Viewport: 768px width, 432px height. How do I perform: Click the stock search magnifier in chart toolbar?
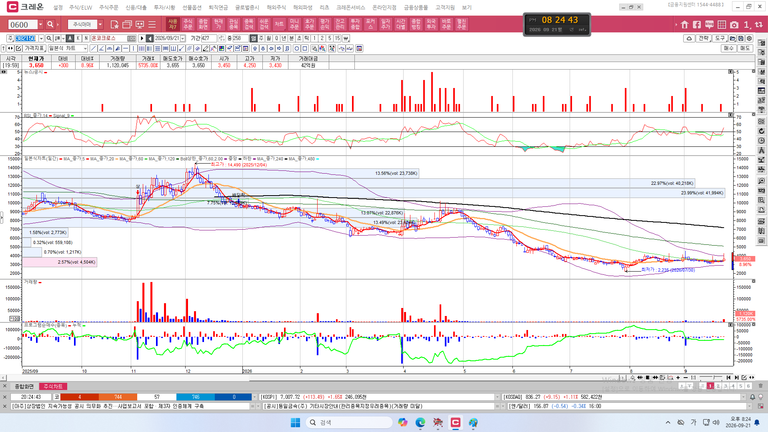49,38
